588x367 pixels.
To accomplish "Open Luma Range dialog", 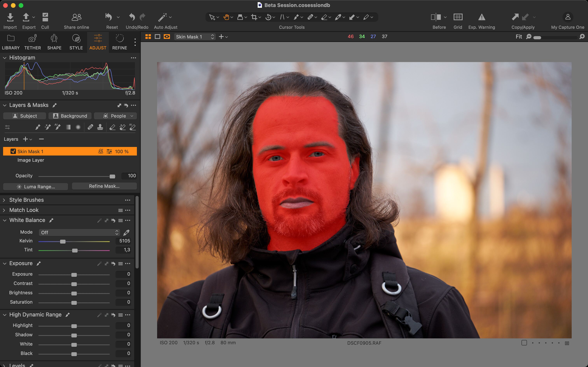I will 35,187.
